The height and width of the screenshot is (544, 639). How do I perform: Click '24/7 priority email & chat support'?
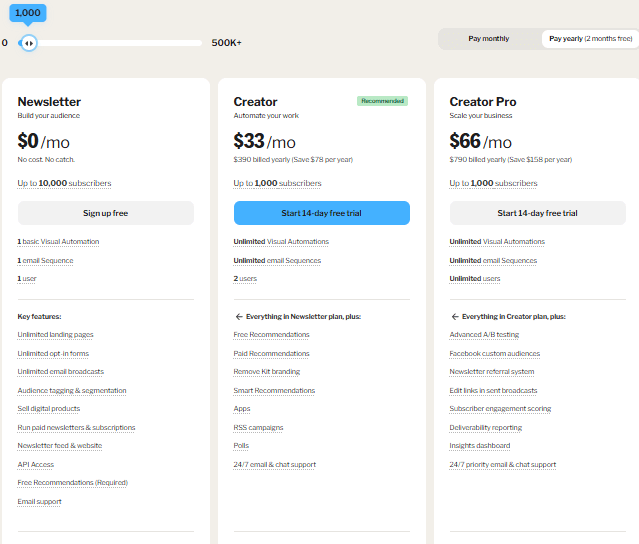[503, 465]
